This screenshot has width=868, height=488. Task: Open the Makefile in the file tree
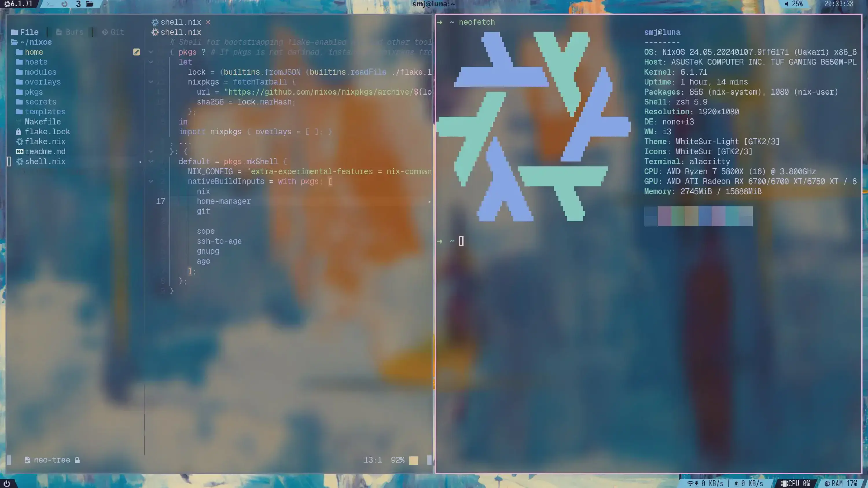(x=43, y=122)
